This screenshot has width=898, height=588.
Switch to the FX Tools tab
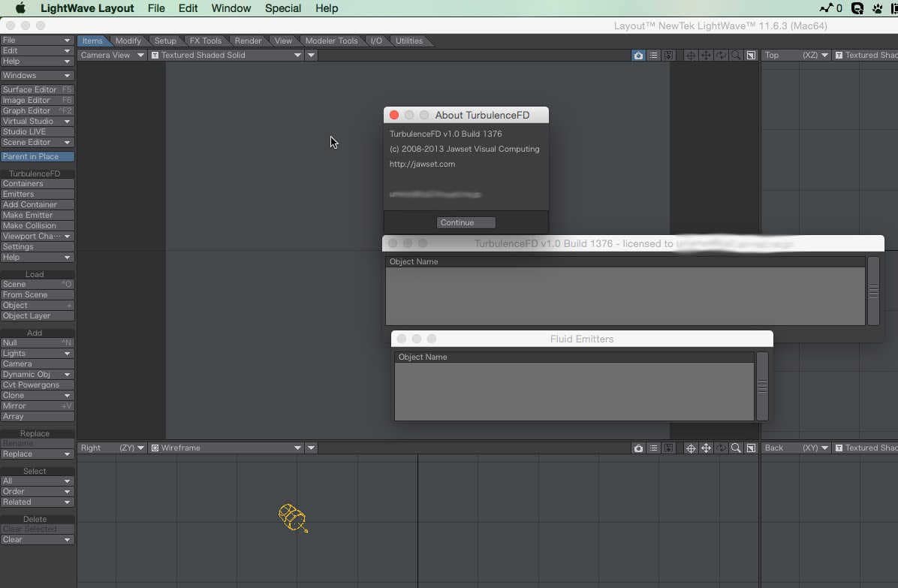coord(205,41)
